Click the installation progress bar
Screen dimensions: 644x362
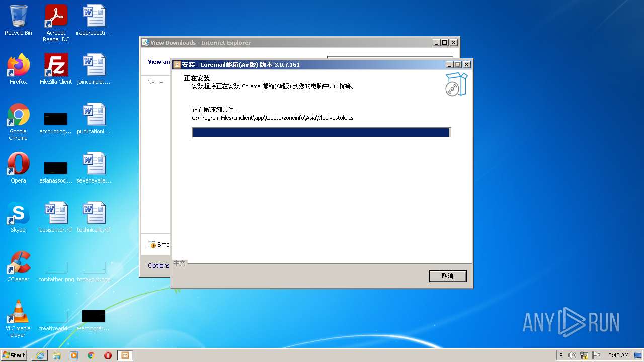pyautogui.click(x=321, y=132)
